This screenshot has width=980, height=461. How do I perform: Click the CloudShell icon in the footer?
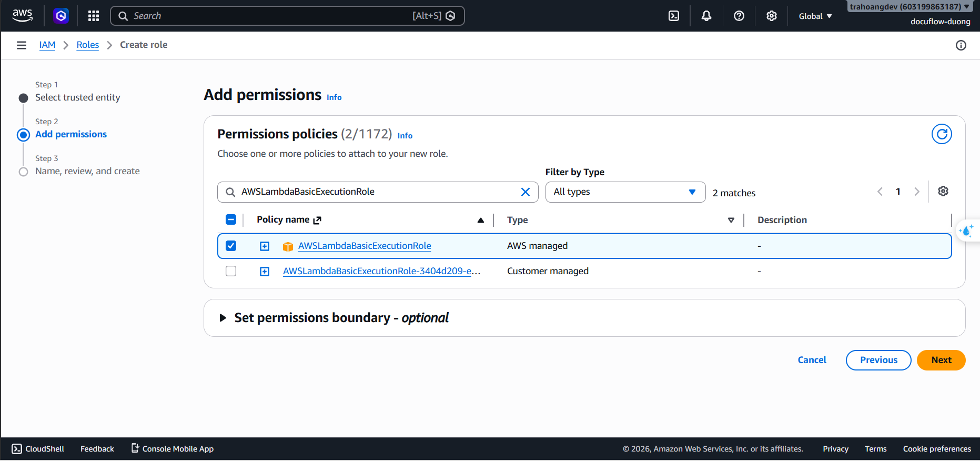click(17, 449)
